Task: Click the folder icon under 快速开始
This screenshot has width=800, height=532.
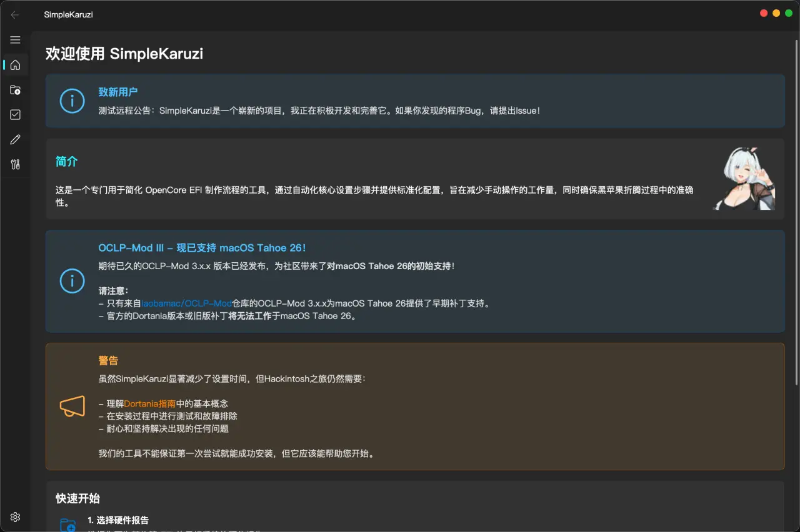Action: point(67,525)
